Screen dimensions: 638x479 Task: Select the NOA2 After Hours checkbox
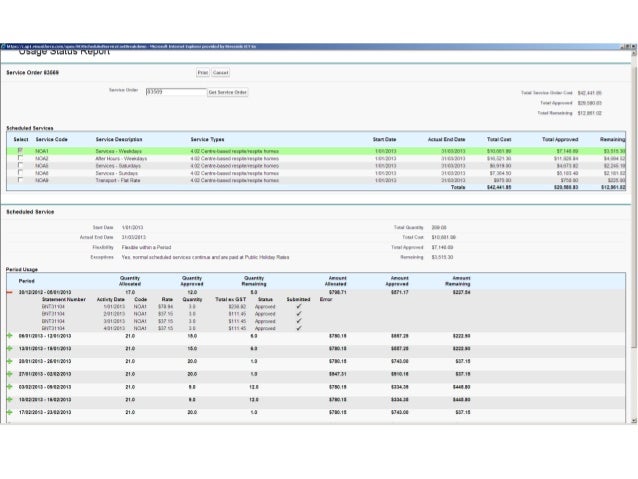pyautogui.click(x=21, y=158)
